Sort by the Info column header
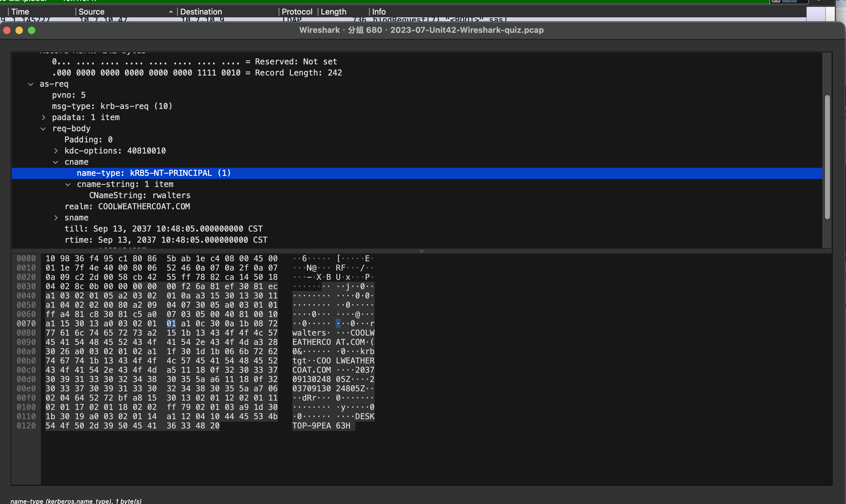 pyautogui.click(x=379, y=12)
